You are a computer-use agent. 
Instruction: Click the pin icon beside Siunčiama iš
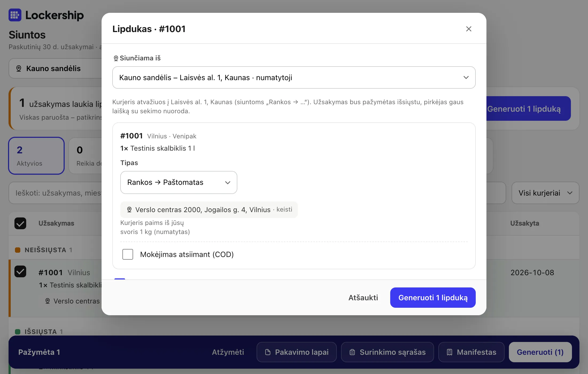(116, 58)
